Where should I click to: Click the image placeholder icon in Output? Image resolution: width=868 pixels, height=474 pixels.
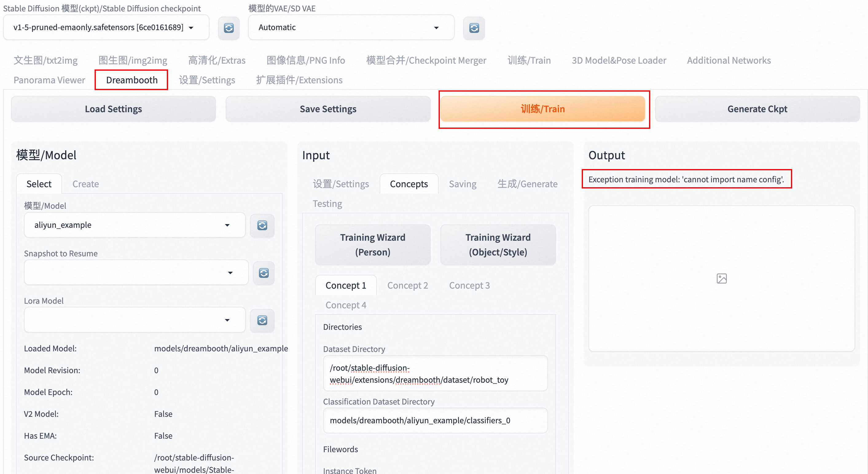(721, 278)
